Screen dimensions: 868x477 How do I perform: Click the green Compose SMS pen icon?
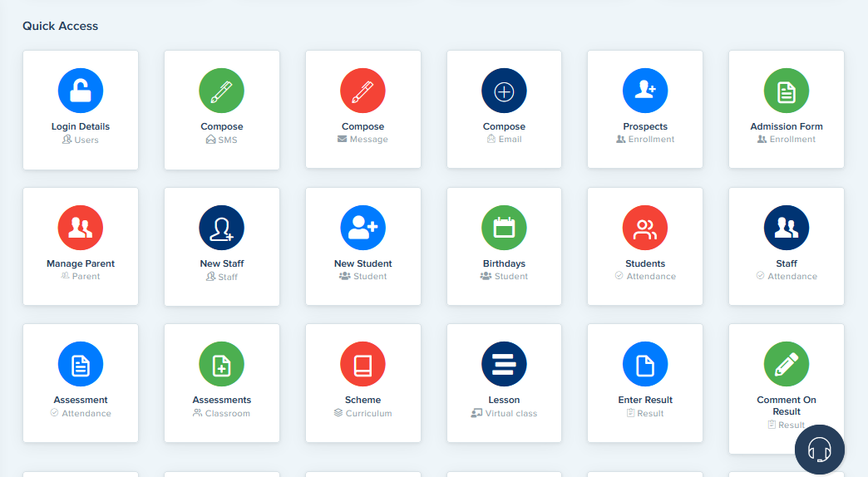click(221, 91)
